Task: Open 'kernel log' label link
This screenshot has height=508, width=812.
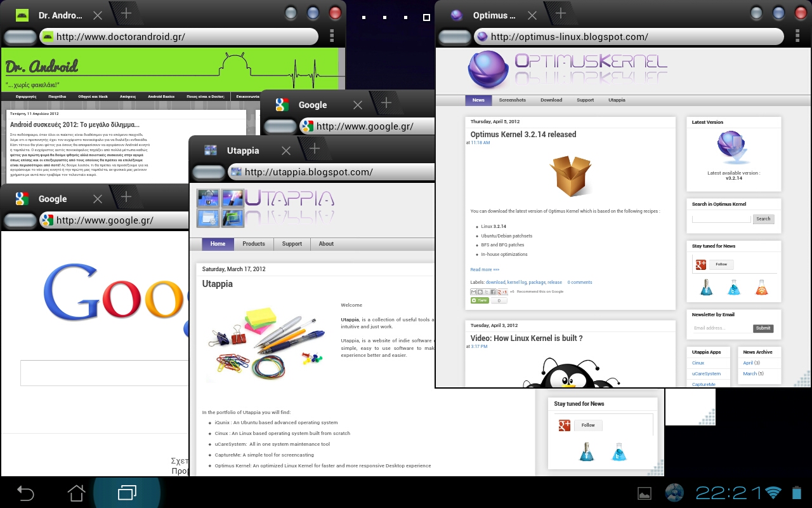Action: pos(517,282)
